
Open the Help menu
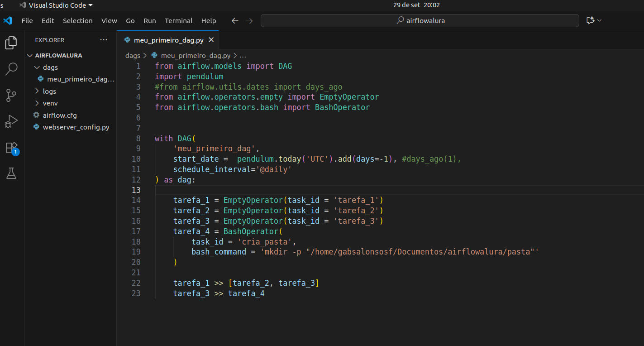209,21
